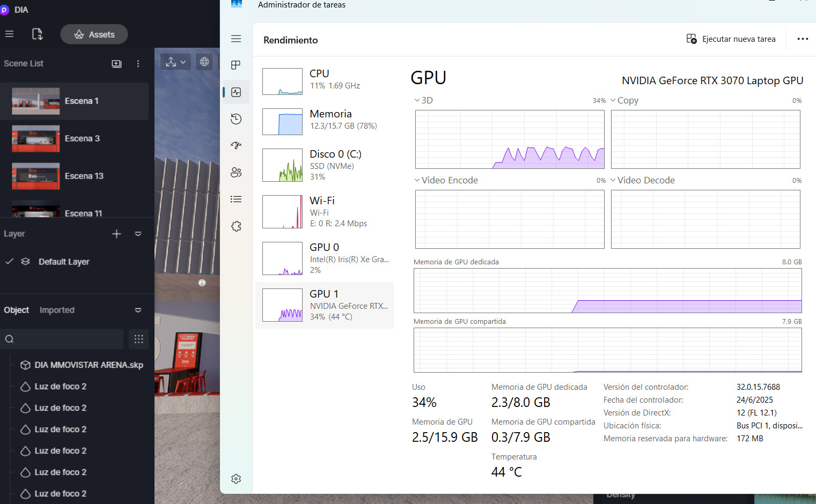Click the globe icon in viewport toolbar
Viewport: 816px width, 504px height.
204,62
